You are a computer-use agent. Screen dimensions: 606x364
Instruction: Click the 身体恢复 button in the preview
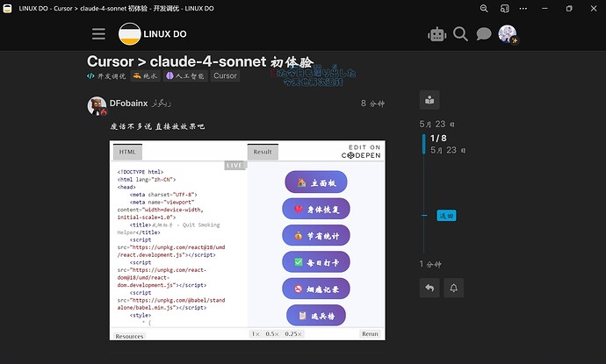pos(316,209)
